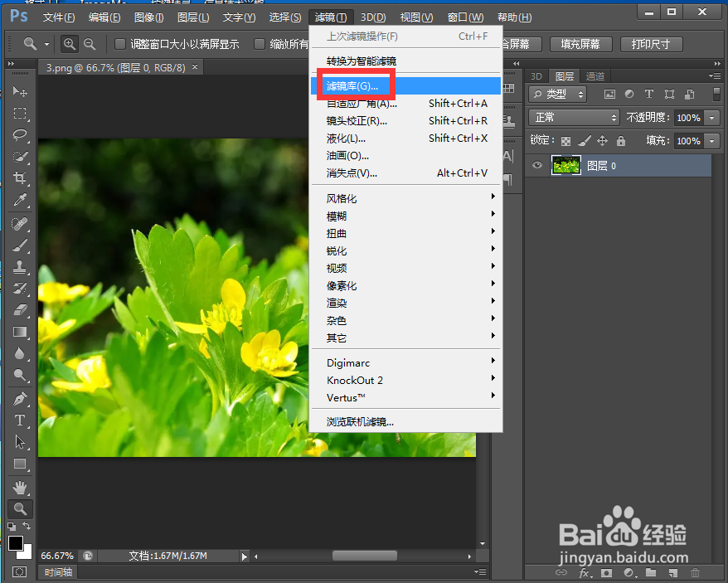Hide 图层 0 with eye toggle

536,165
